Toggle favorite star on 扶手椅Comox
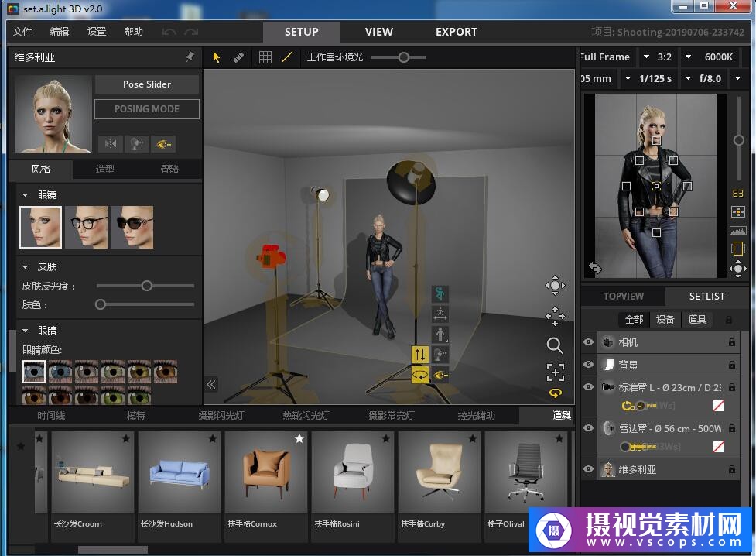756x556 pixels. 299,438
